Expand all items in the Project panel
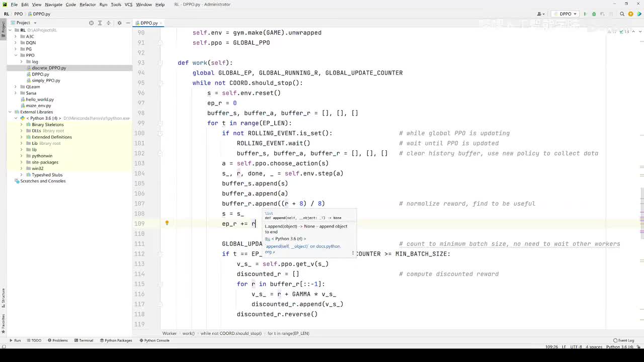The image size is (644, 362). click(100, 23)
